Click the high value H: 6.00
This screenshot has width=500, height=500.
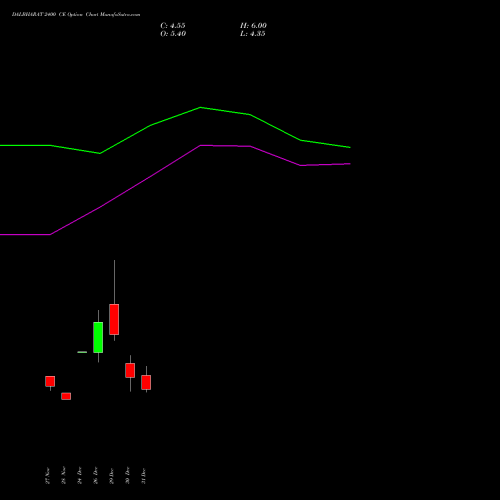tap(253, 26)
